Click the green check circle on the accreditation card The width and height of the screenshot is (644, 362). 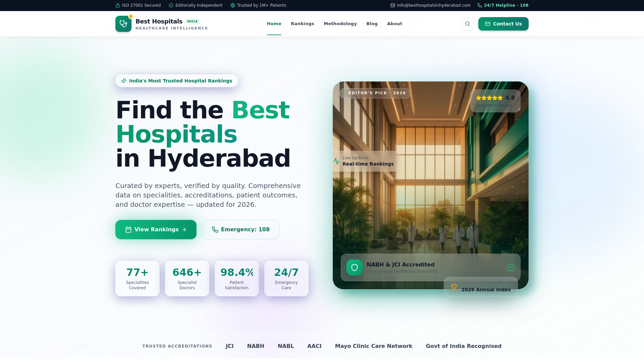pyautogui.click(x=511, y=267)
